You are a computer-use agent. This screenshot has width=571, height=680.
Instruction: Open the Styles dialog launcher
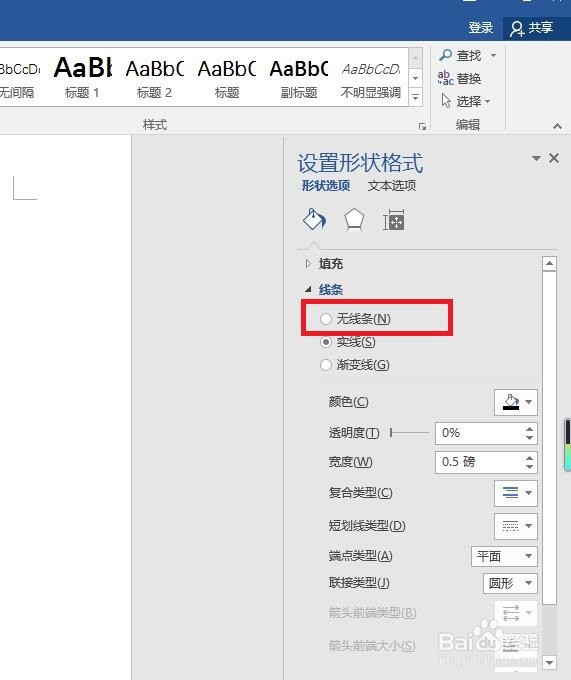tap(422, 126)
